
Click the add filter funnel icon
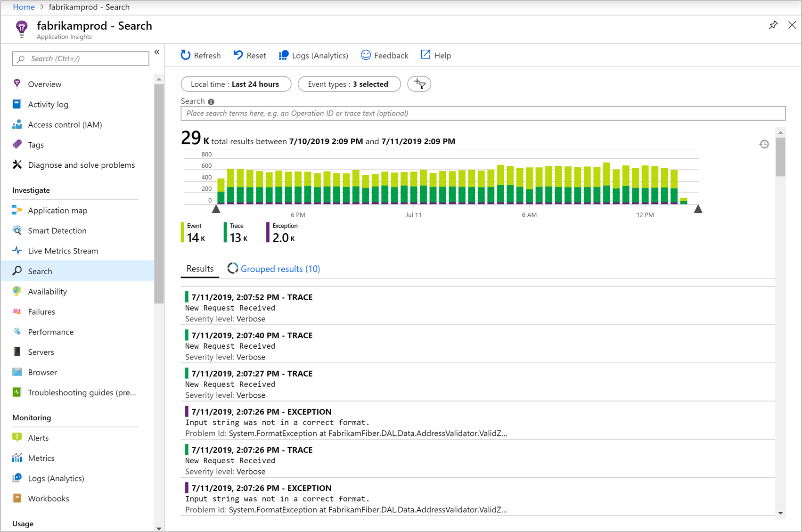(x=419, y=84)
